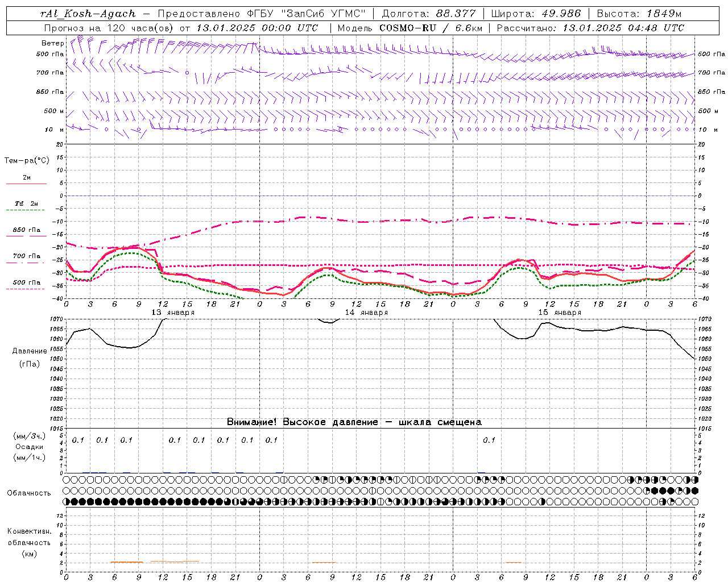The width and height of the screenshot is (728, 582).
Task: Select the text Предоставлено ФГБУ "ЗапСиб УГМС"
Action: pyautogui.click(x=261, y=14)
